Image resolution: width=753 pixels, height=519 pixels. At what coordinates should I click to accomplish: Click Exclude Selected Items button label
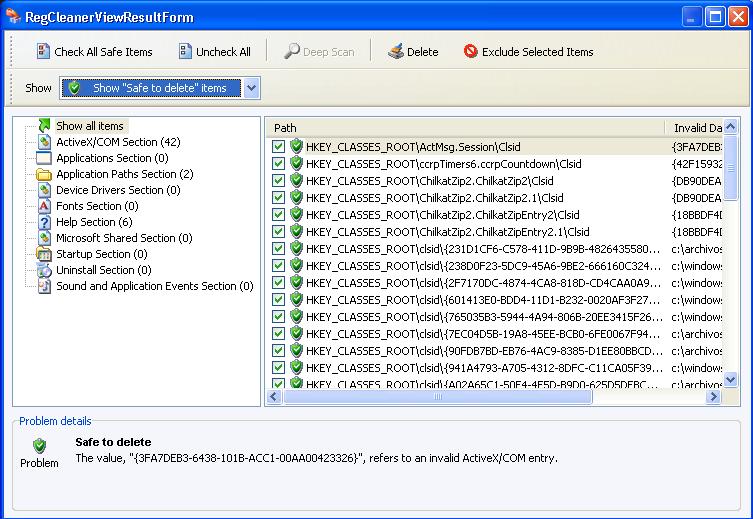(537, 52)
